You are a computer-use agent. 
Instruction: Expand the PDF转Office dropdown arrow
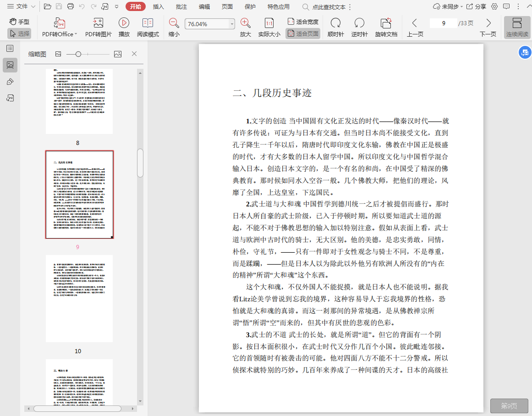click(76, 34)
